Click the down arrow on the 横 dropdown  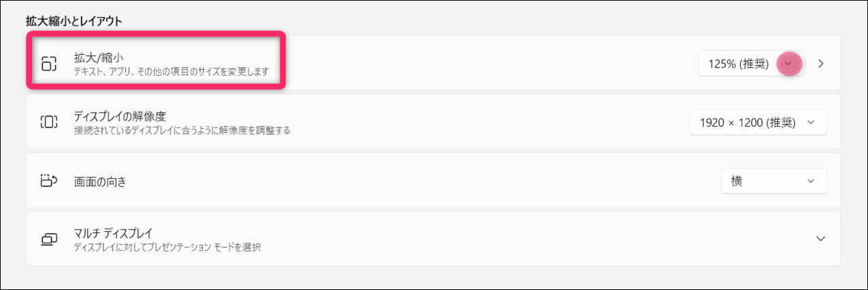pos(812,181)
